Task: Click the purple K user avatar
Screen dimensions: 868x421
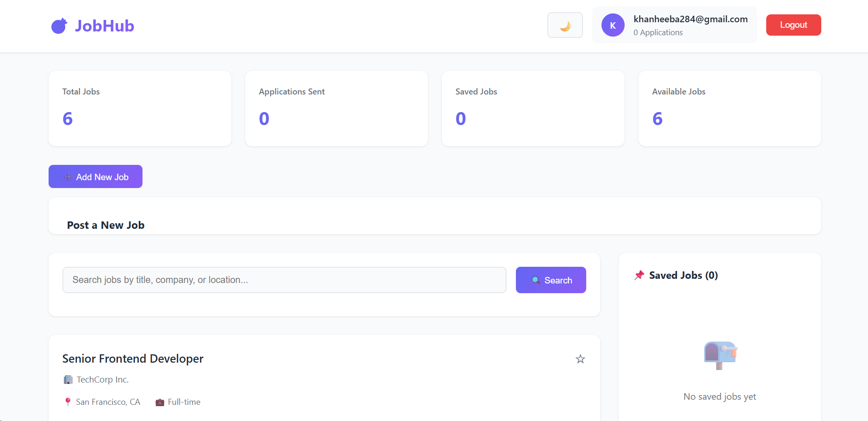Action: (x=613, y=25)
